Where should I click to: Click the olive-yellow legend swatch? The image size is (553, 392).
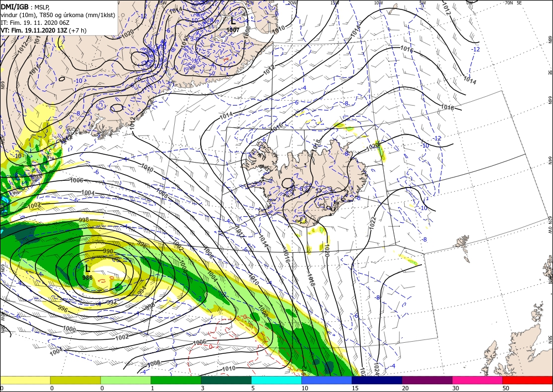pos(75,380)
